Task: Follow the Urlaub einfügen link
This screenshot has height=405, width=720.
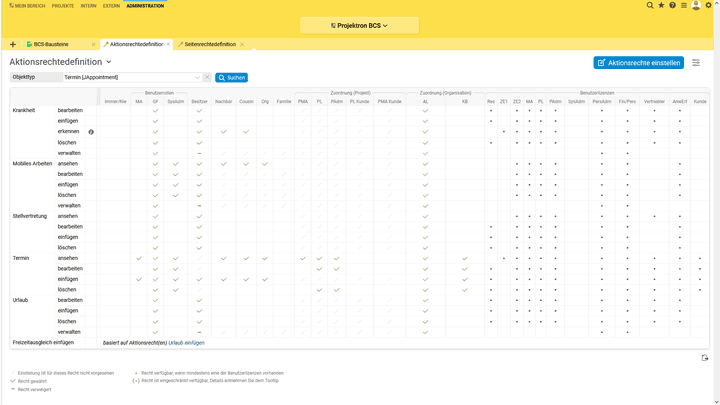Action: 187,342
